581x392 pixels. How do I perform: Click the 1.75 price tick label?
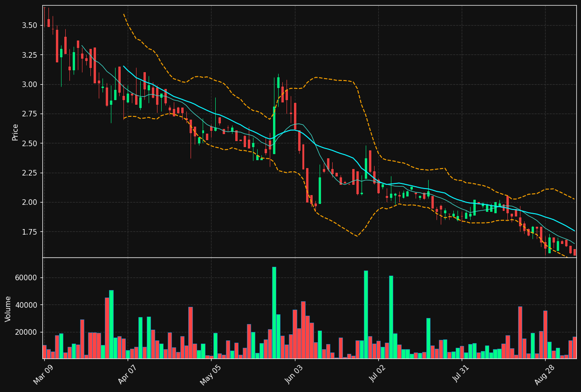tap(30, 232)
